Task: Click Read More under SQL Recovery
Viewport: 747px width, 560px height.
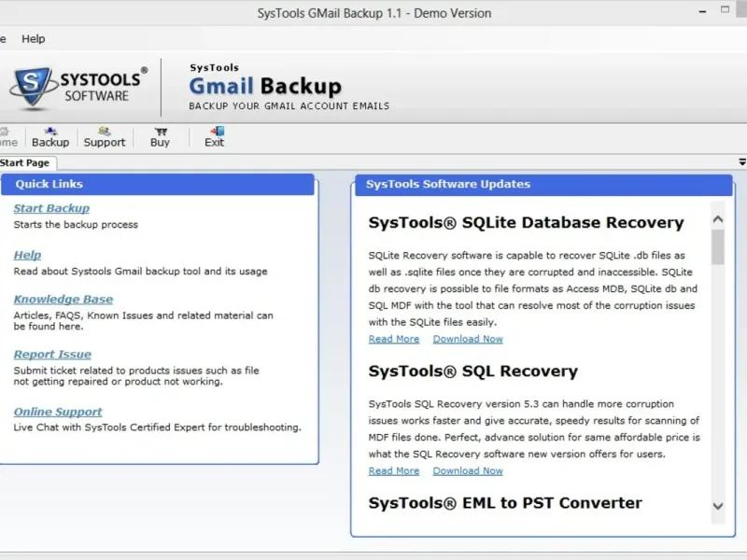Action: click(x=394, y=471)
